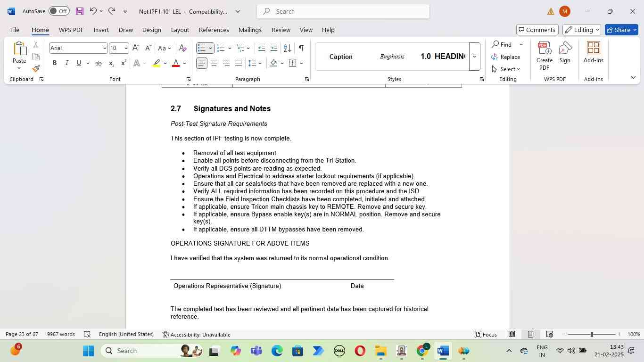
Task: Click the word count in status bar
Action: click(61, 334)
